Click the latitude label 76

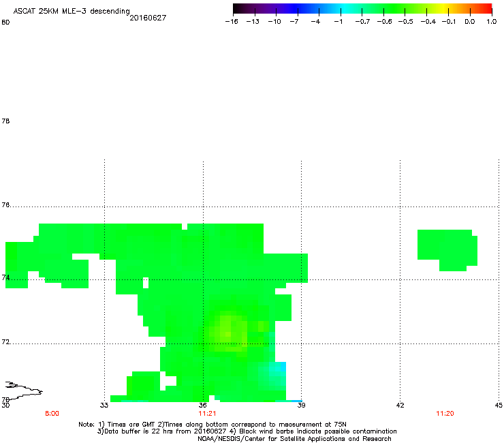point(5,205)
